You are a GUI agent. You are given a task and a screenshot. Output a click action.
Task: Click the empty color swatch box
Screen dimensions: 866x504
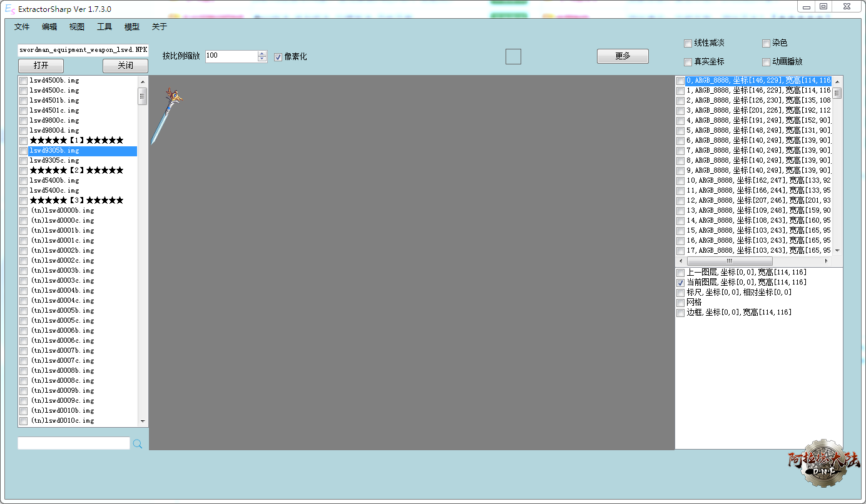coord(513,56)
